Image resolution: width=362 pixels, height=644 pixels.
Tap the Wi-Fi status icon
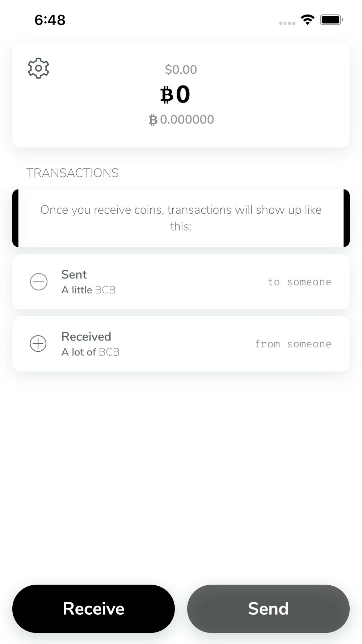307,20
